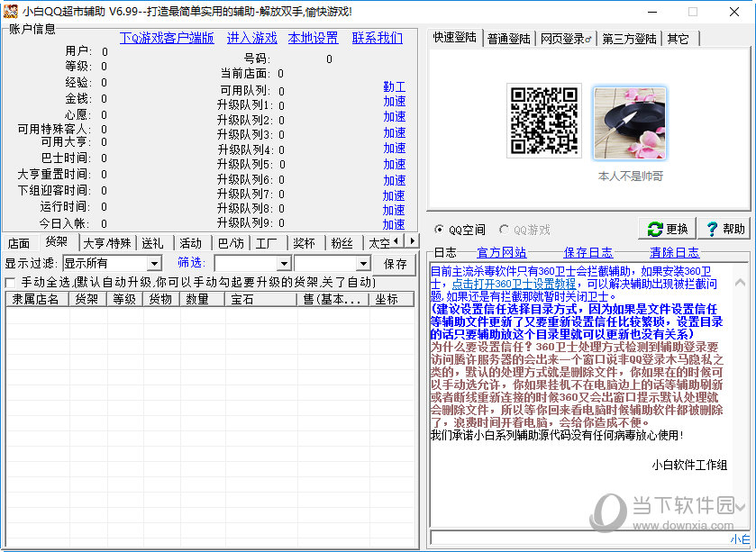This screenshot has height=552, width=756.
Task: Sort by the 货物 column header
Action: [x=161, y=299]
